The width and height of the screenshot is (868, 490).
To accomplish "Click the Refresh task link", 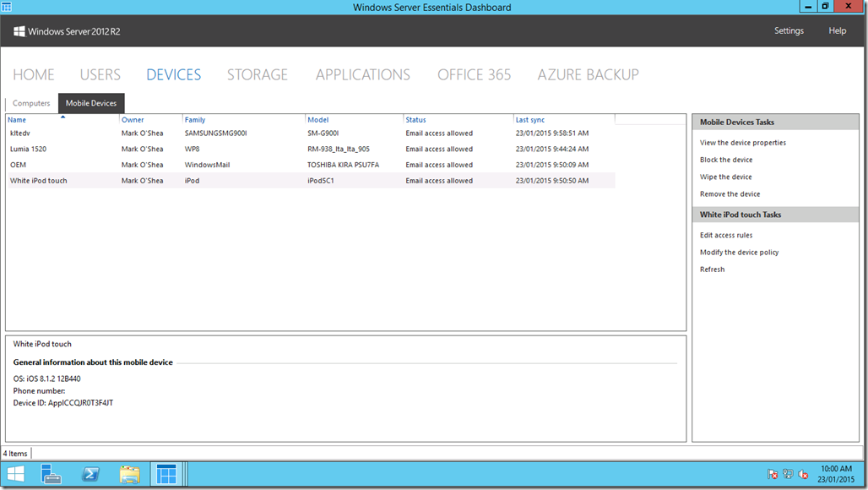I will coord(712,269).
